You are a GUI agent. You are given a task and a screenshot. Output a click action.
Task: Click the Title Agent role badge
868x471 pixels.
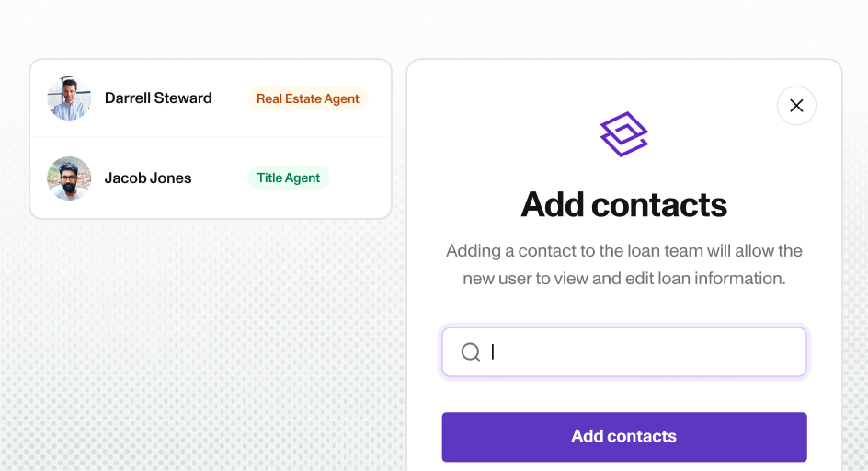[x=288, y=178]
